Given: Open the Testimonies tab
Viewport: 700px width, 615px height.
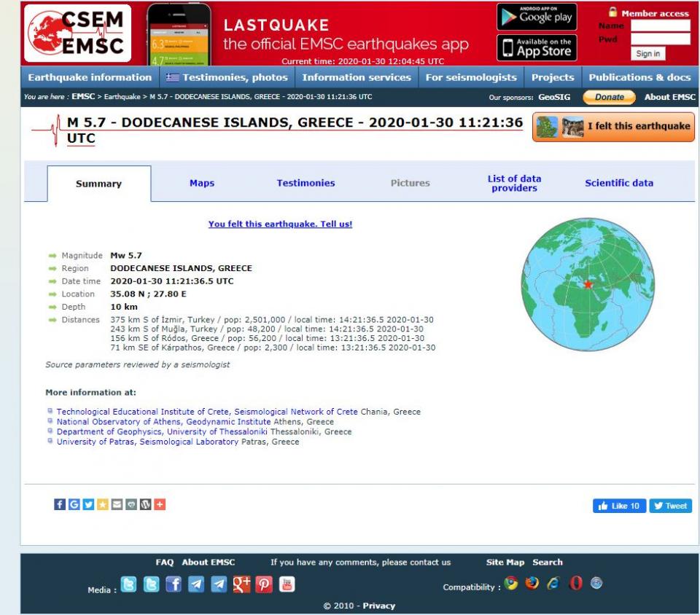Looking at the screenshot, I should (x=306, y=183).
